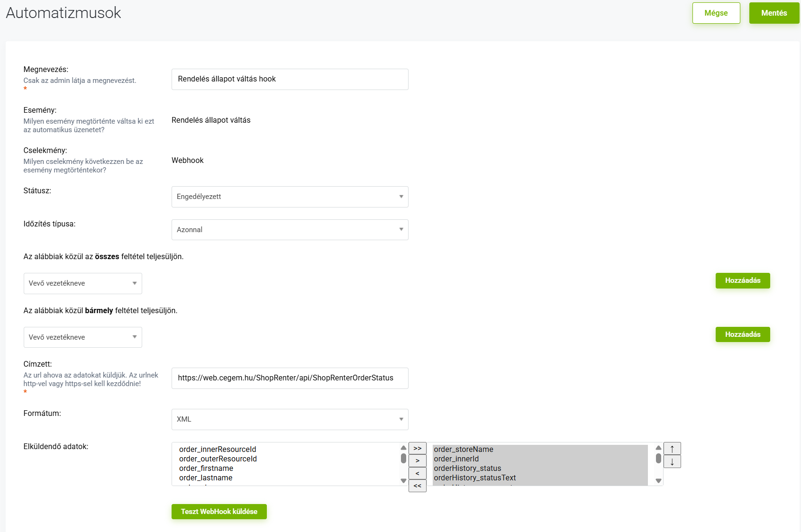The image size is (801, 532).
Task: Click Teszt WebHook küldése button
Action: [219, 512]
